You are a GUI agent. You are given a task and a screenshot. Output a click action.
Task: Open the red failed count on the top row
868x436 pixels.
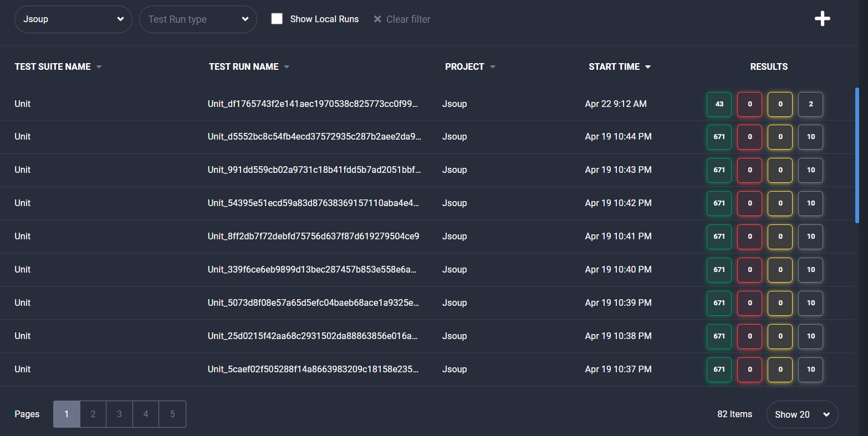[749, 104]
